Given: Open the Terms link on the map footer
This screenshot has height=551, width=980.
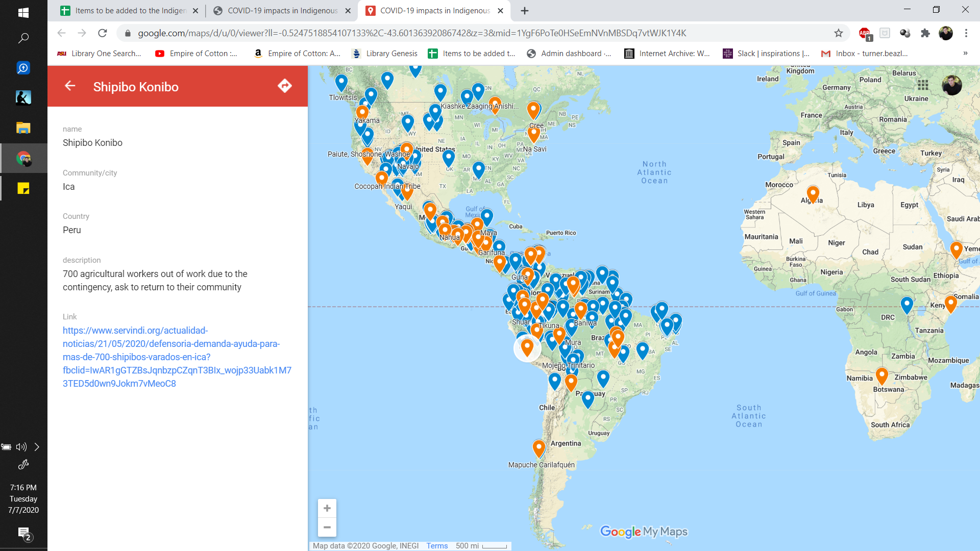Looking at the screenshot, I should pos(437,546).
